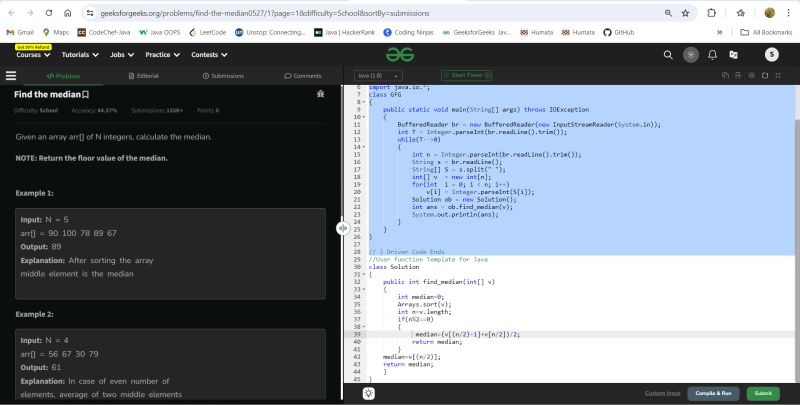Enter fullscreen mode for the editor
Screen dimensions: 800x405
781,76
